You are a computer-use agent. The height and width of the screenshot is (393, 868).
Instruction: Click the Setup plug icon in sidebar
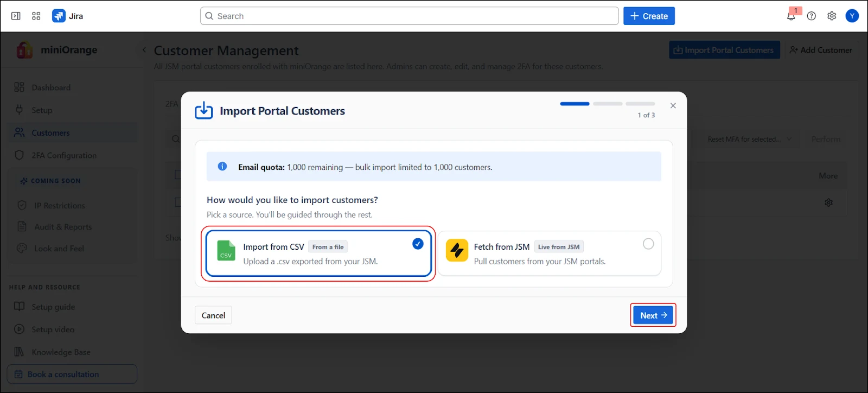[x=20, y=110]
